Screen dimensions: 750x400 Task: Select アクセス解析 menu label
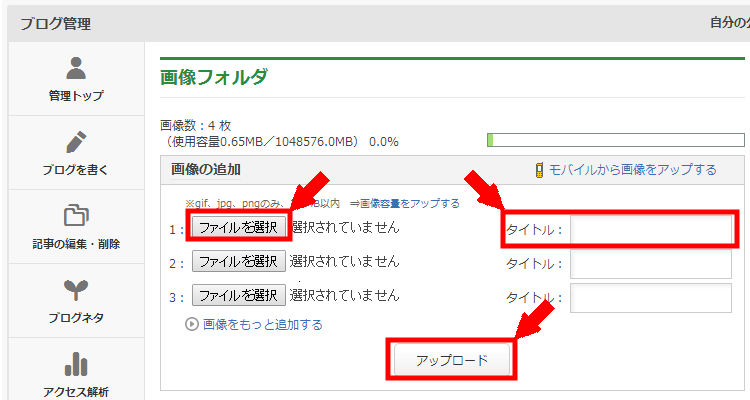click(76, 392)
